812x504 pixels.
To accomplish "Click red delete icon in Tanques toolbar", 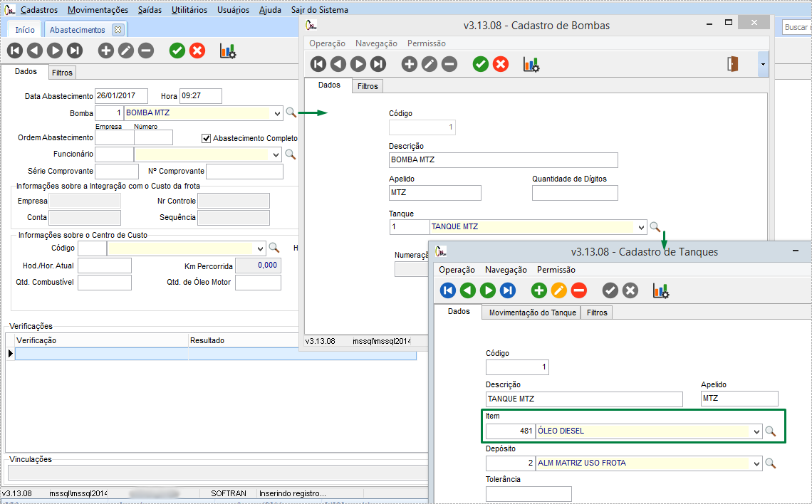I will pos(579,290).
